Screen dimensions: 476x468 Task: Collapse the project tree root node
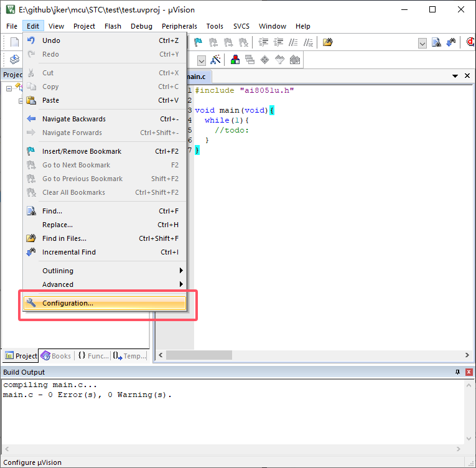(9, 88)
